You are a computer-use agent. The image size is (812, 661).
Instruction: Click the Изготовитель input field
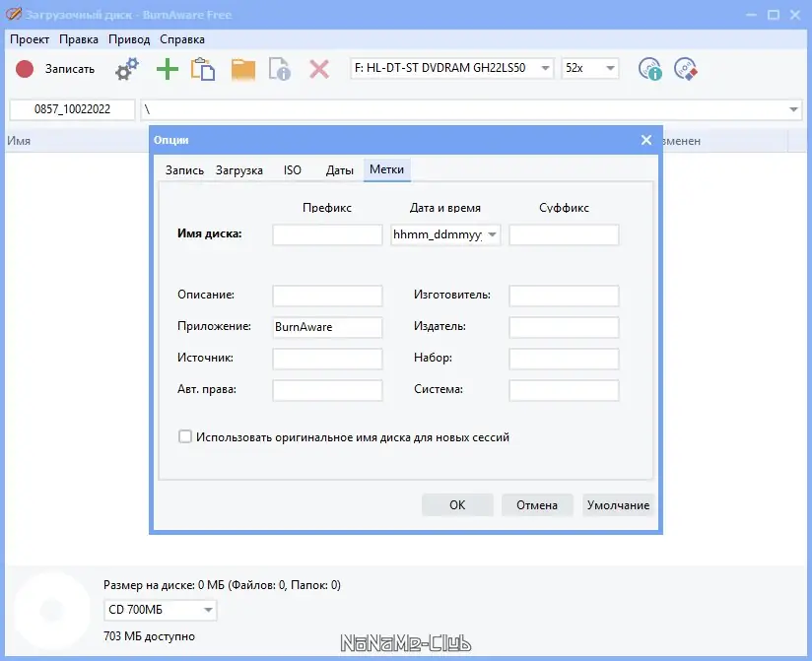(x=564, y=296)
